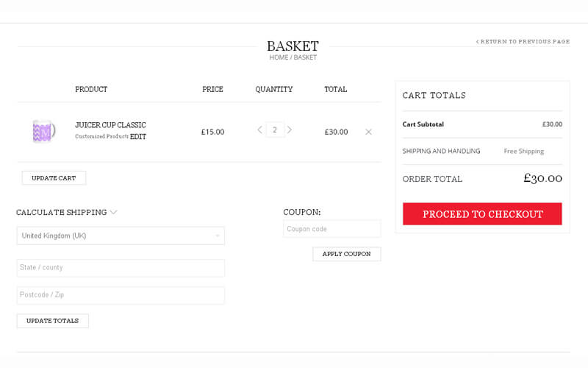
Task: Click the £15.00 price cell
Action: (212, 132)
